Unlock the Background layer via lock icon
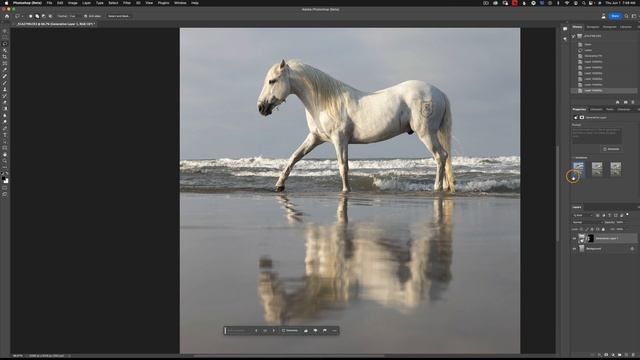This screenshot has height=360, width=640. pyautogui.click(x=632, y=249)
